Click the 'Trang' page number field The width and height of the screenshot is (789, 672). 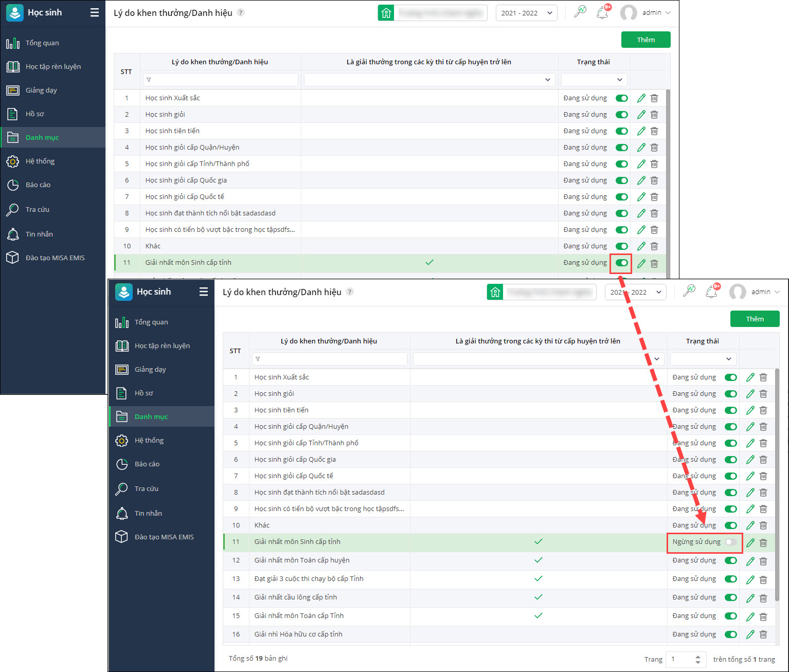(686, 659)
